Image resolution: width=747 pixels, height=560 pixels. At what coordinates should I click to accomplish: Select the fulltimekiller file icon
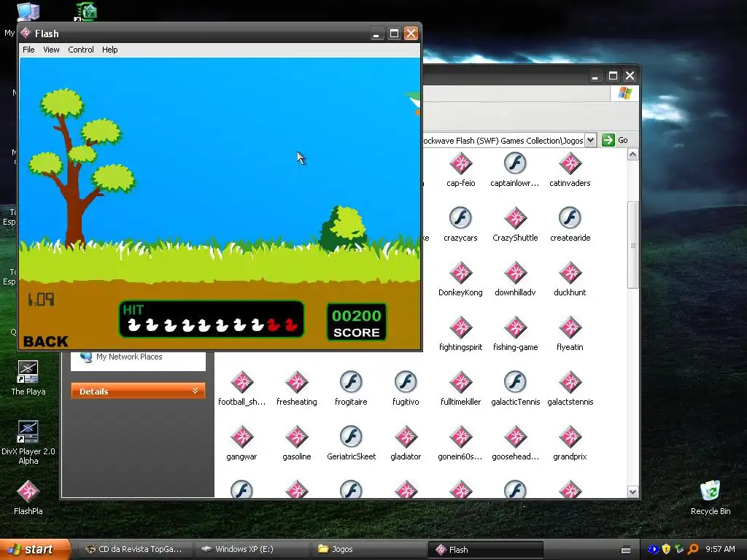pyautogui.click(x=461, y=382)
